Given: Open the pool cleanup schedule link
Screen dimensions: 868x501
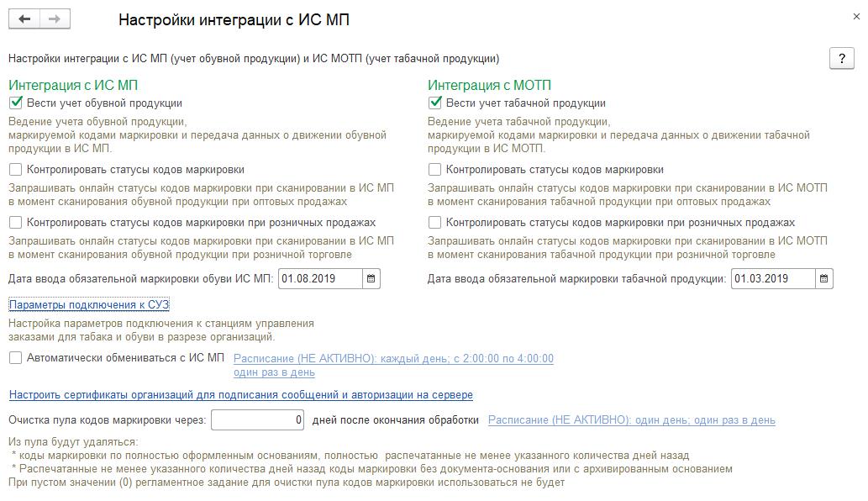Looking at the screenshot, I should click(631, 420).
